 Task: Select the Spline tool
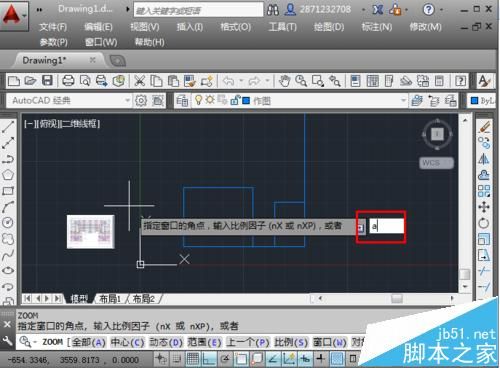pyautogui.click(x=8, y=255)
